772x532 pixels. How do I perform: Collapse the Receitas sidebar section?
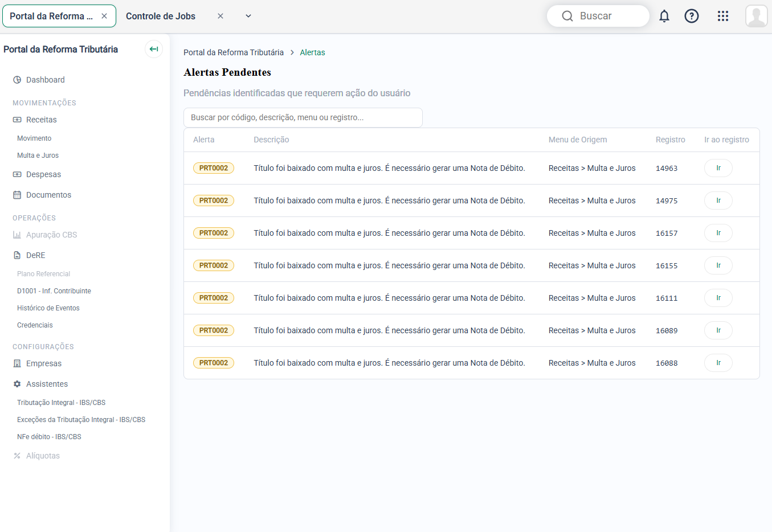(x=41, y=120)
